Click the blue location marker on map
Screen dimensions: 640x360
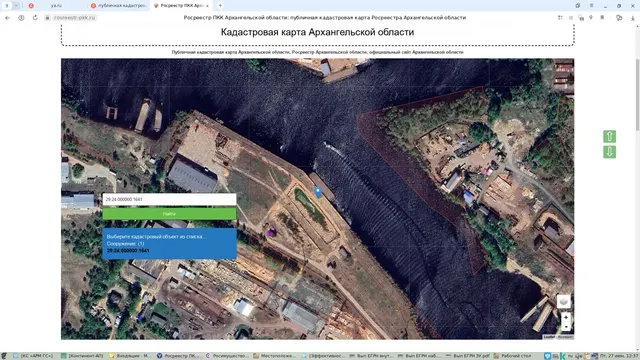(318, 192)
